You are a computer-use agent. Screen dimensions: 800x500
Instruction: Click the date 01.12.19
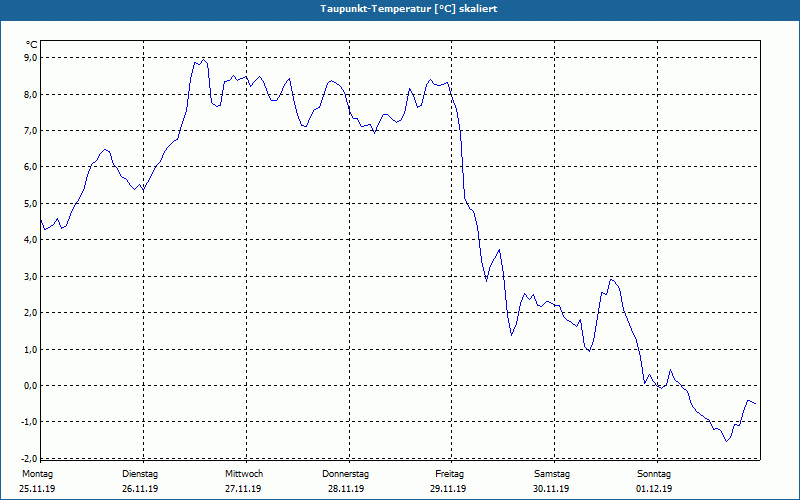coord(654,489)
